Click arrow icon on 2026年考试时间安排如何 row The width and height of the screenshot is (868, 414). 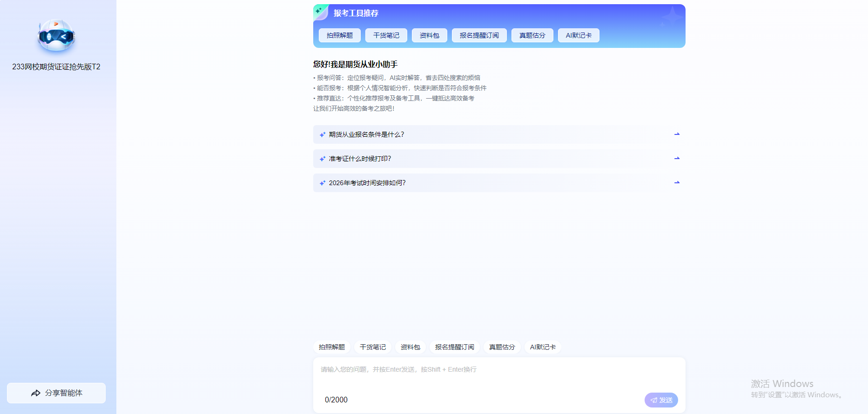pyautogui.click(x=677, y=182)
